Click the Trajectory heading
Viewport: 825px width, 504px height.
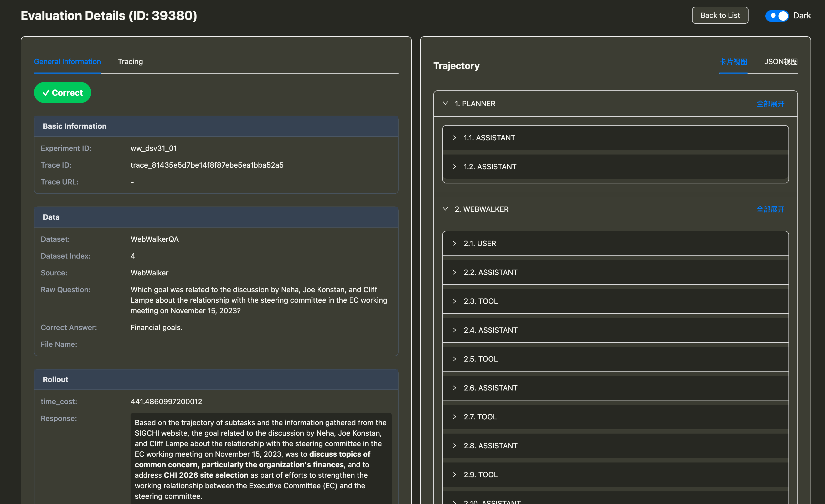tap(456, 66)
